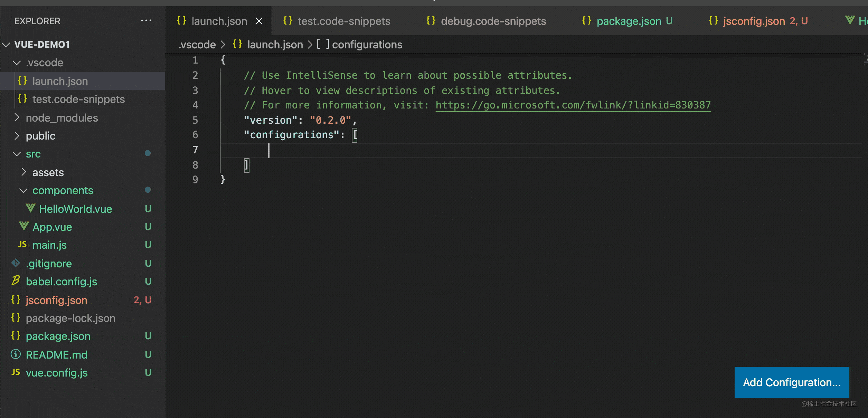This screenshot has height=418, width=868.
Task: Click the Vue icon beside HelloWorld.vue
Action: [30, 208]
